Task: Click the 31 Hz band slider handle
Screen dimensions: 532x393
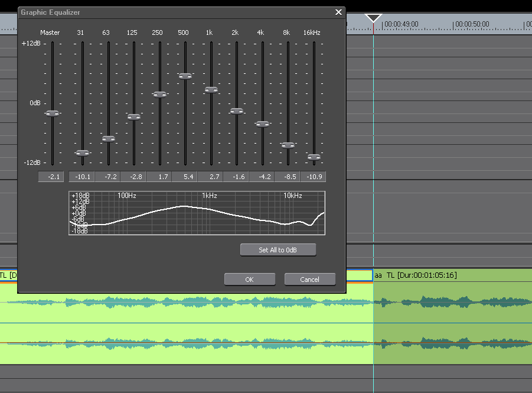Action: point(82,153)
